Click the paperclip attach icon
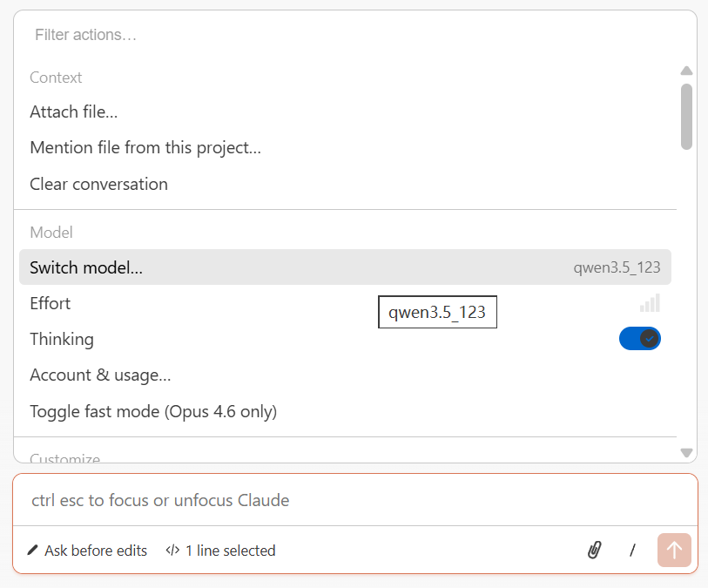 tap(594, 550)
